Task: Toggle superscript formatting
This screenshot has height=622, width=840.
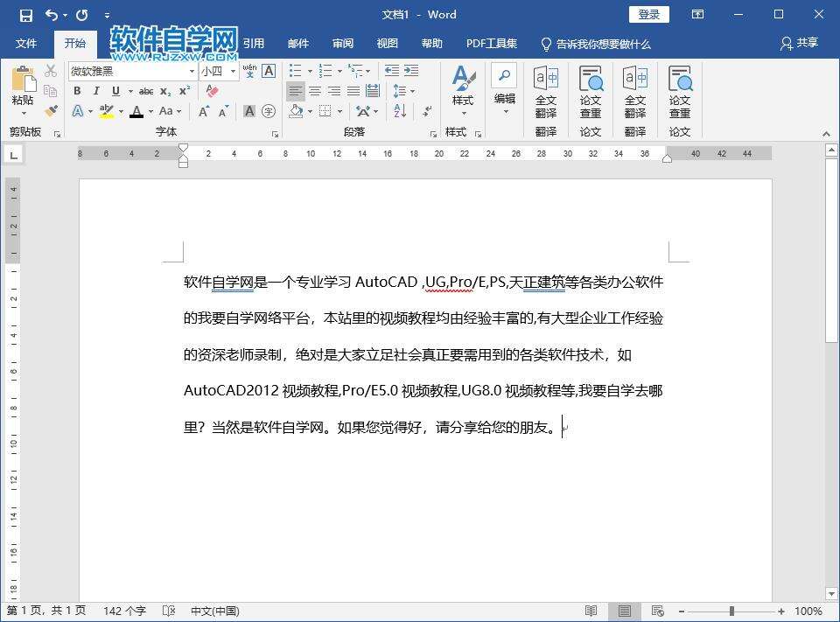Action: [x=185, y=91]
